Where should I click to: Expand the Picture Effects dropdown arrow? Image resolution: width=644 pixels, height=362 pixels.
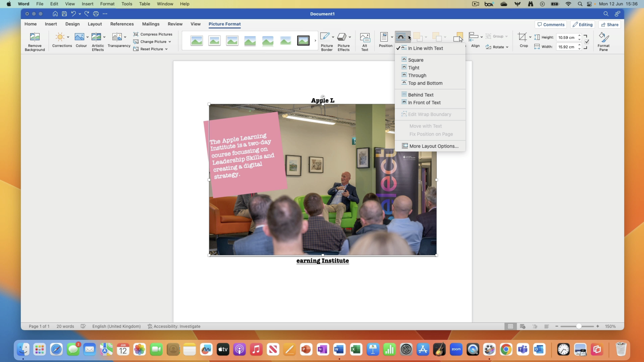coord(350,37)
